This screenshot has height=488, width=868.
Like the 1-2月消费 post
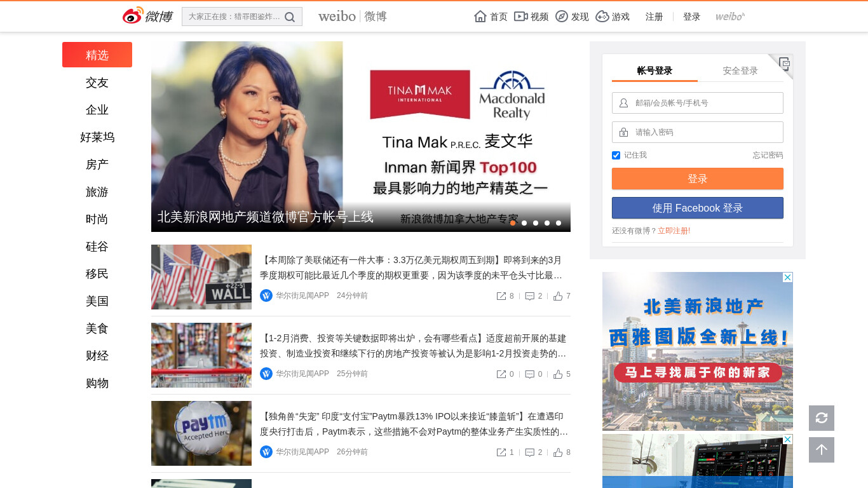[558, 374]
